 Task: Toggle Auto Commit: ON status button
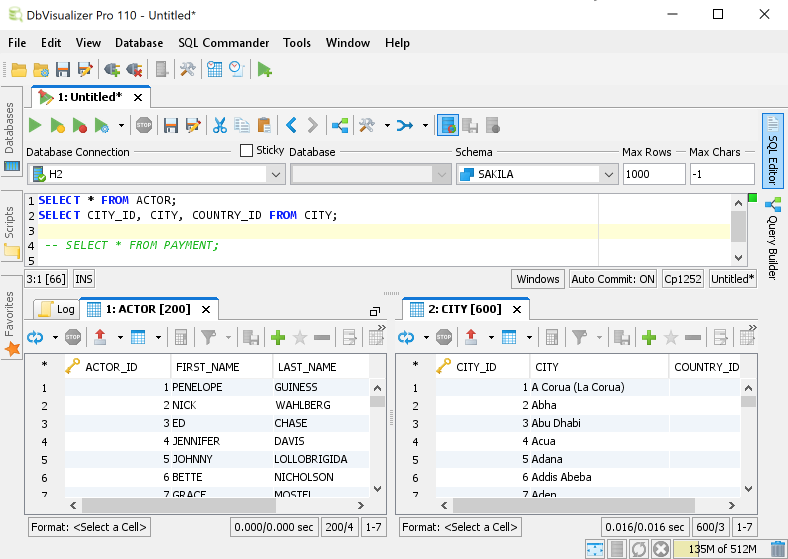click(613, 279)
